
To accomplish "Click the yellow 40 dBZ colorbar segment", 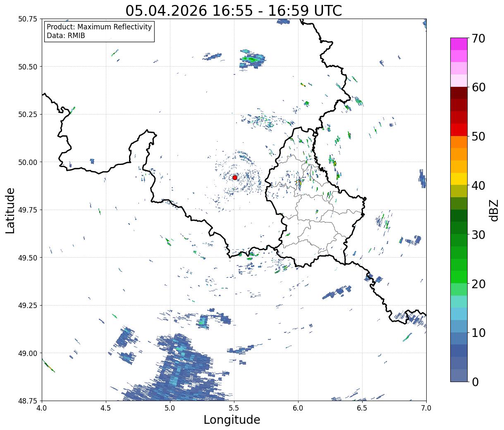I will (x=459, y=179).
